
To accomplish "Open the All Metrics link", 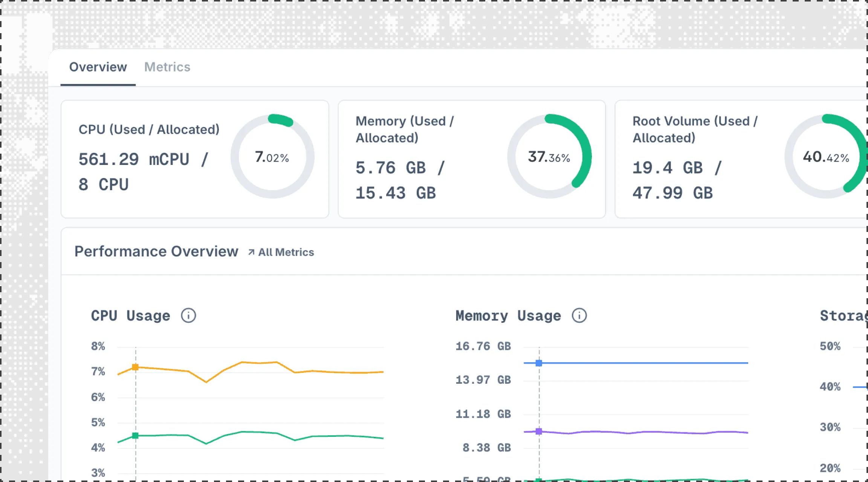I will click(x=286, y=252).
